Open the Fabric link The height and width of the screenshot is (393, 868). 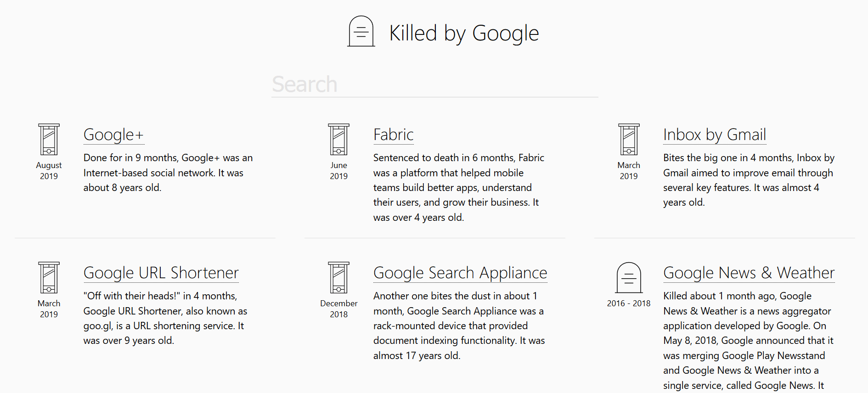click(393, 135)
